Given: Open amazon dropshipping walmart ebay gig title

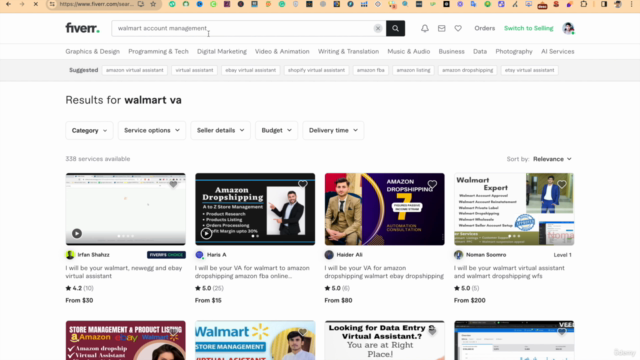Looking at the screenshot, I should coord(384,272).
